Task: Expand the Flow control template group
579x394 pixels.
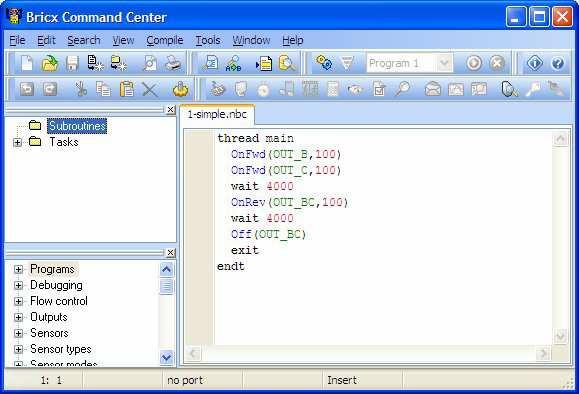Action: [x=18, y=301]
